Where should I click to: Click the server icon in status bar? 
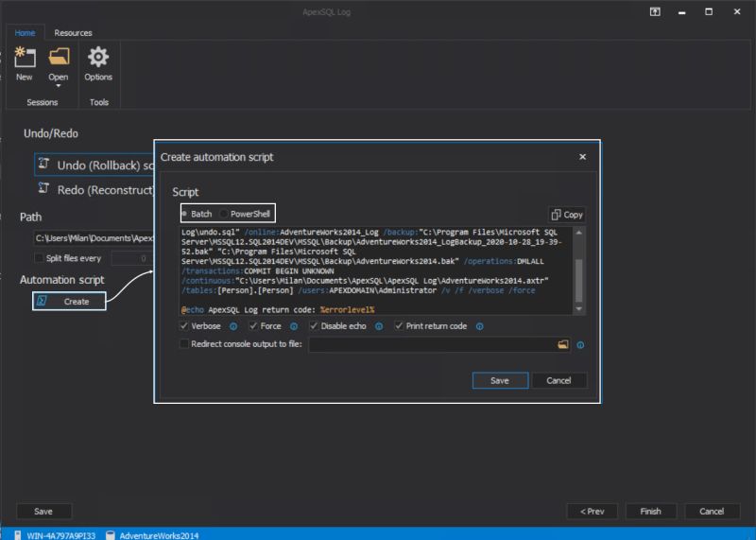pos(17,535)
